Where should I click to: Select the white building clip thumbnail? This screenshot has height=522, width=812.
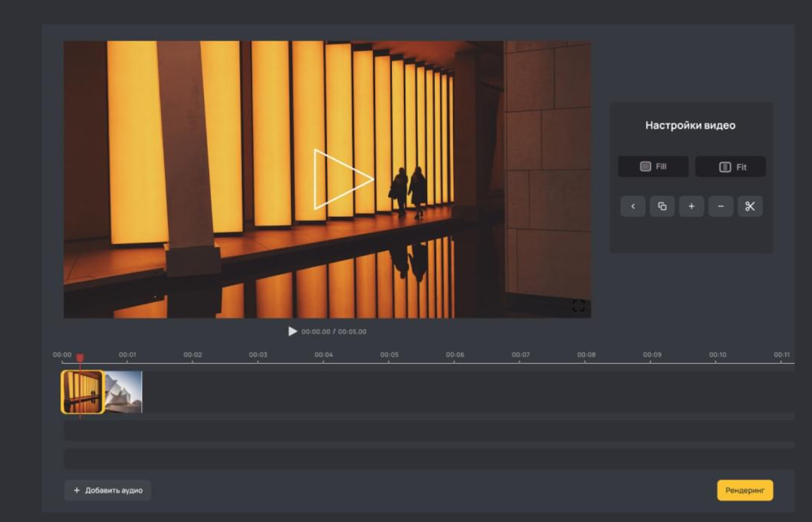(123, 392)
